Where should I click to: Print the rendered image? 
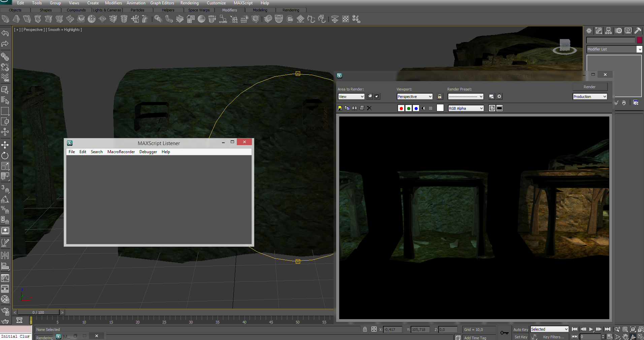point(362,108)
